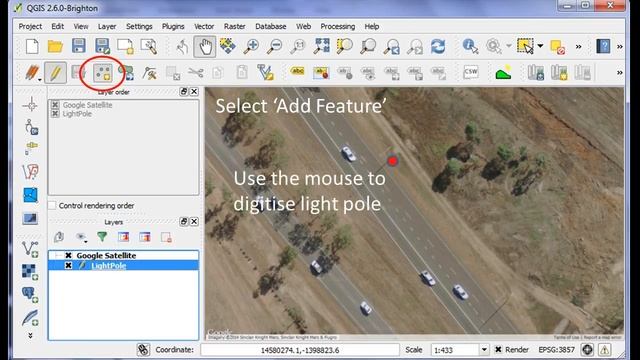The height and width of the screenshot is (360, 640).
Task: Open the Raster menu
Action: pos(235,27)
